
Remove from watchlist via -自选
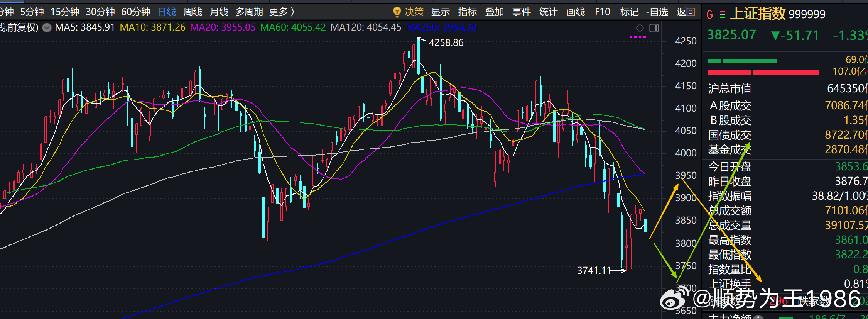pos(657,12)
